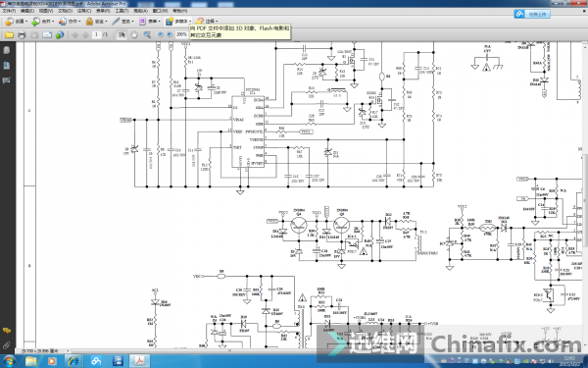Open the File (文件) menu
Image resolution: width=588 pixels, height=368 pixels.
9,11
